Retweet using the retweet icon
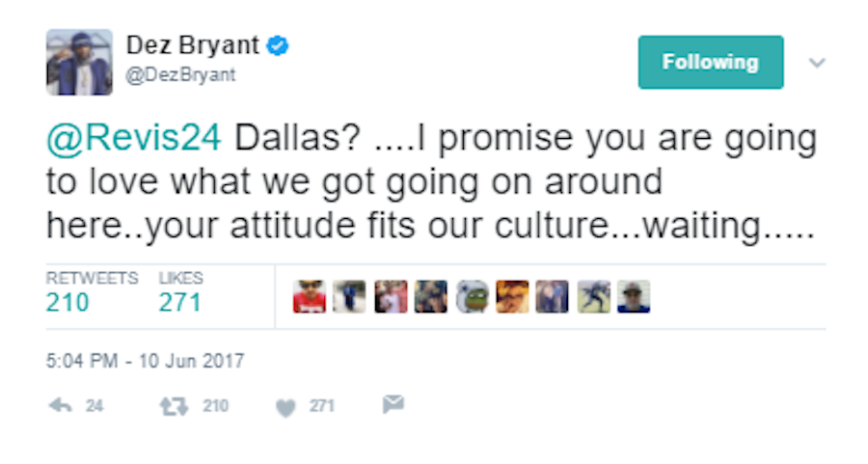868x464 pixels. (174, 406)
